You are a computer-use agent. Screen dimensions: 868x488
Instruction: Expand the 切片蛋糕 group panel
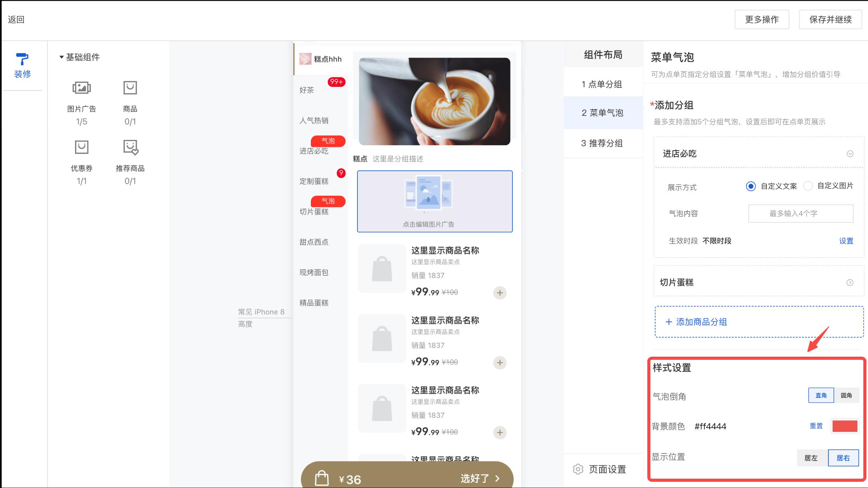pos(850,282)
